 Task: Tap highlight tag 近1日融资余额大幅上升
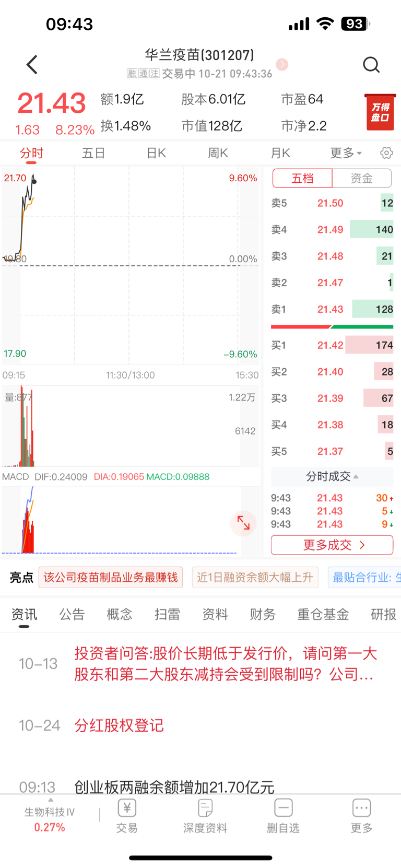click(x=255, y=577)
